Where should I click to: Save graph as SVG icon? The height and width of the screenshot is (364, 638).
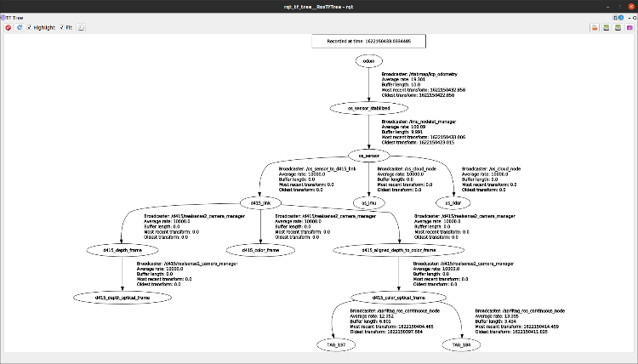coord(617,27)
